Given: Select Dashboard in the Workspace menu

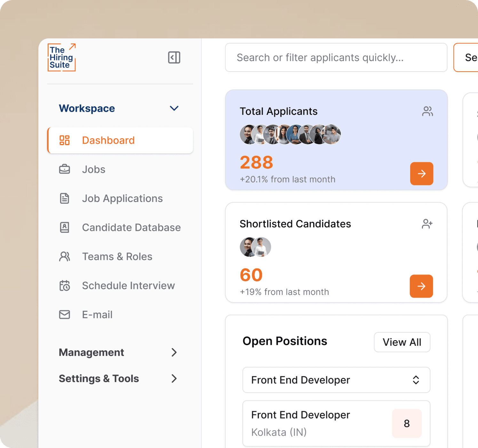Looking at the screenshot, I should coord(108,140).
